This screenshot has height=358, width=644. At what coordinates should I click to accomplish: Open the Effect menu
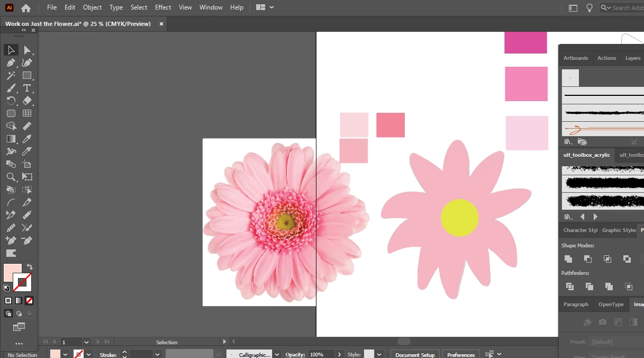[163, 7]
